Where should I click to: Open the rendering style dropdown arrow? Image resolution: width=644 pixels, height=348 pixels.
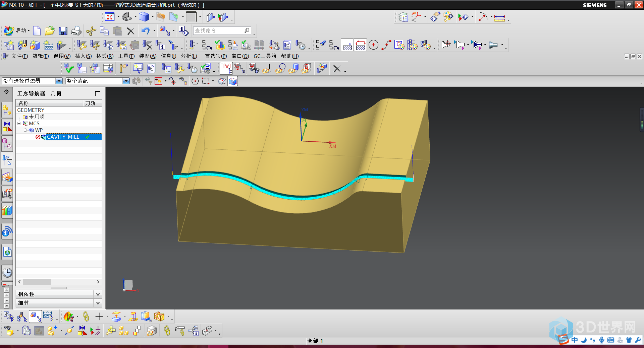point(153,17)
